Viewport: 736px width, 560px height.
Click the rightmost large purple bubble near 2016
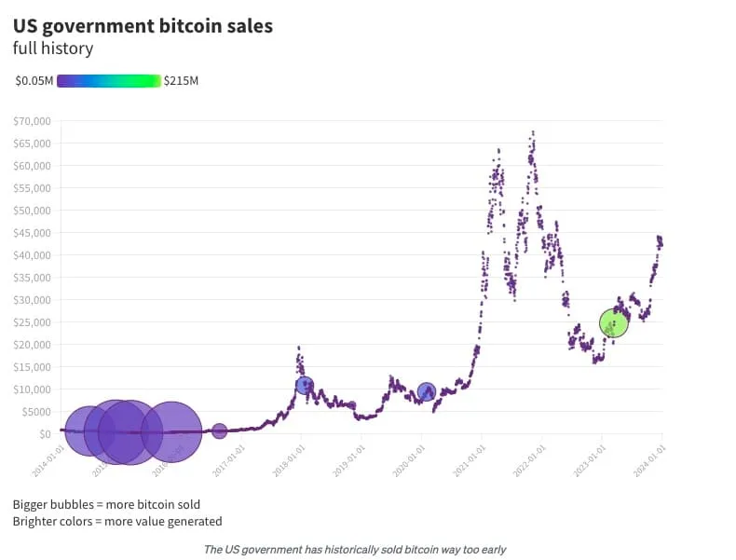(x=171, y=431)
